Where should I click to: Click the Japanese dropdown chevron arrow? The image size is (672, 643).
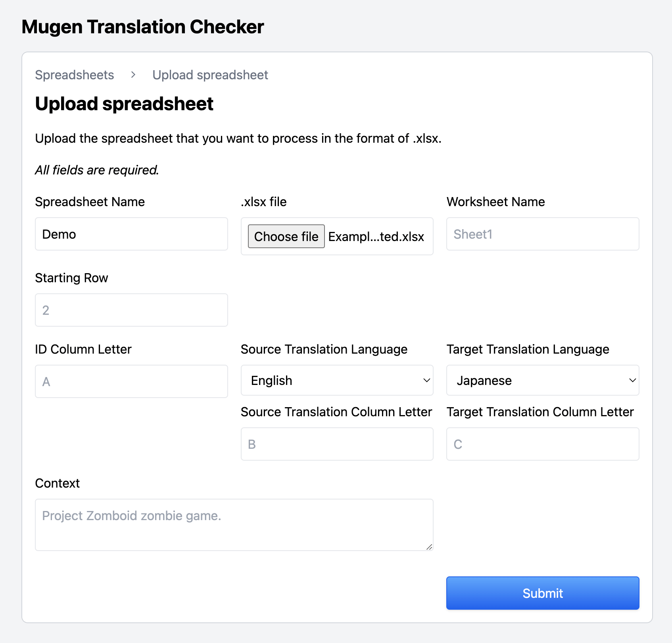632,380
